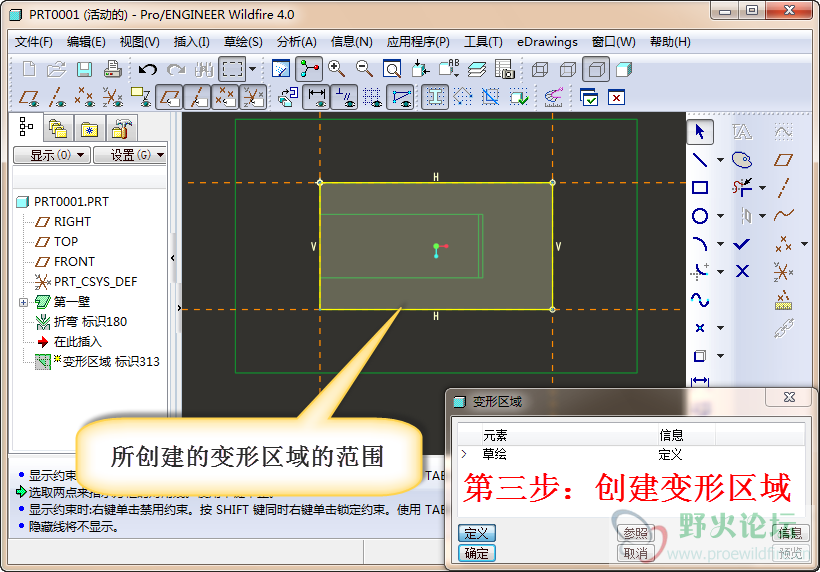The height and width of the screenshot is (572, 820).
Task: Click the Trim tool icon
Action: (x=742, y=187)
